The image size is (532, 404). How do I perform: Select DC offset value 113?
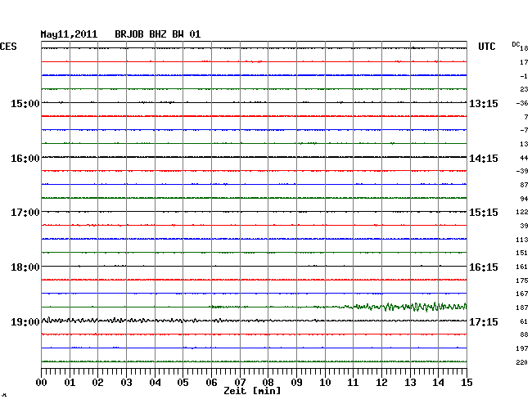[522, 240]
